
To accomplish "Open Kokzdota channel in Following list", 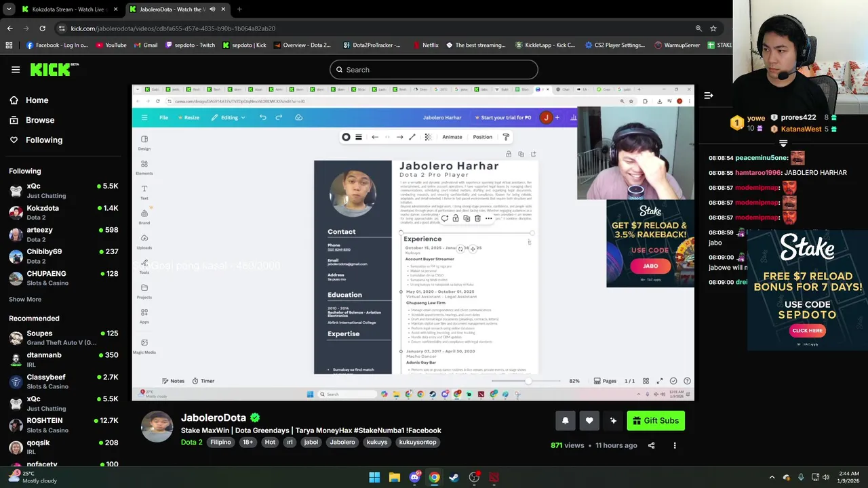I will coord(63,212).
